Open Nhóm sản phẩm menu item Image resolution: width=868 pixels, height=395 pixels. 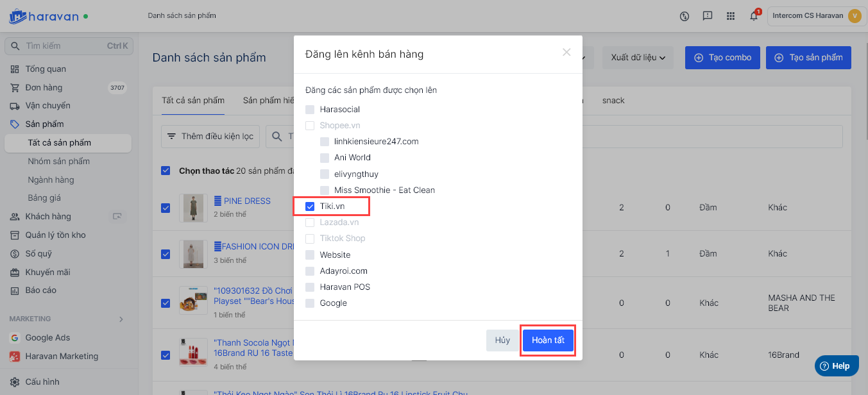[x=59, y=162]
